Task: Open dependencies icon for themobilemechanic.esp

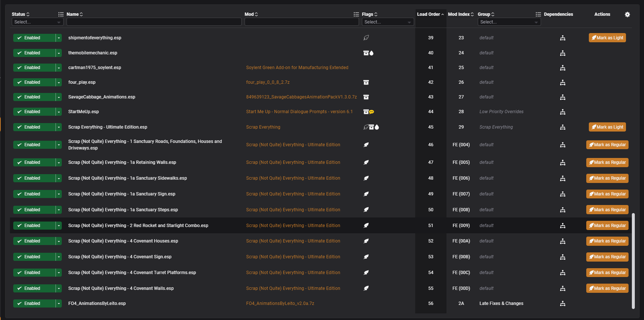Action: (x=562, y=53)
